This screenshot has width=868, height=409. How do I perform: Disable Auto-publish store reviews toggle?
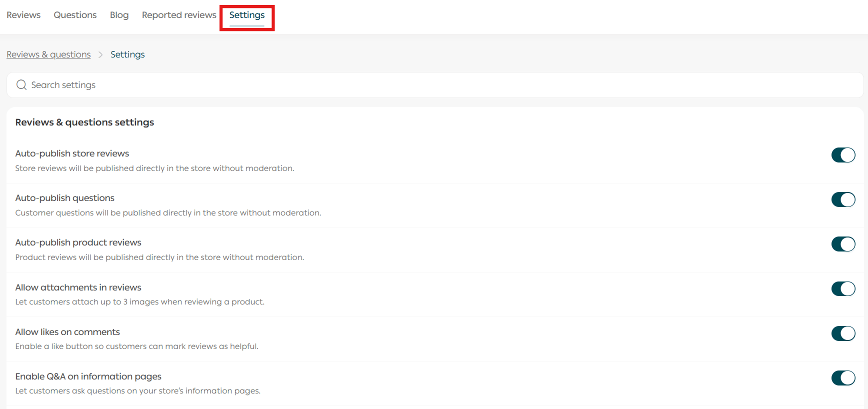[843, 155]
